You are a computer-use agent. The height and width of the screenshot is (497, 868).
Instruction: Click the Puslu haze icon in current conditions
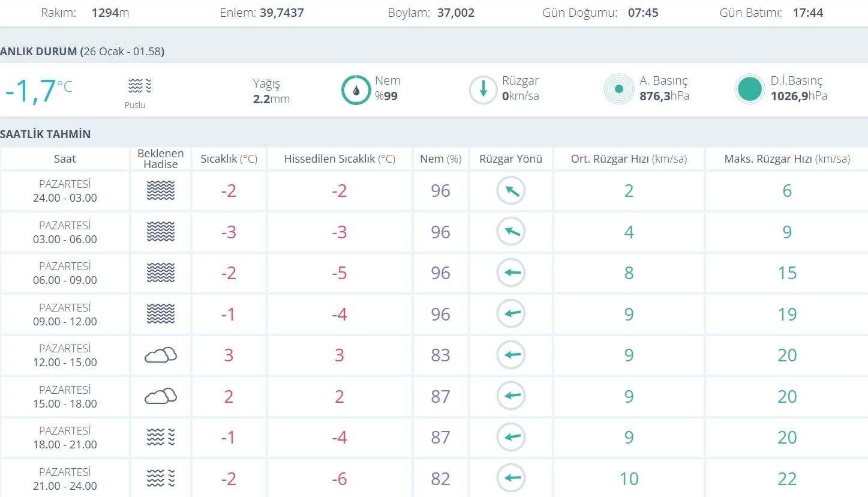tap(139, 86)
